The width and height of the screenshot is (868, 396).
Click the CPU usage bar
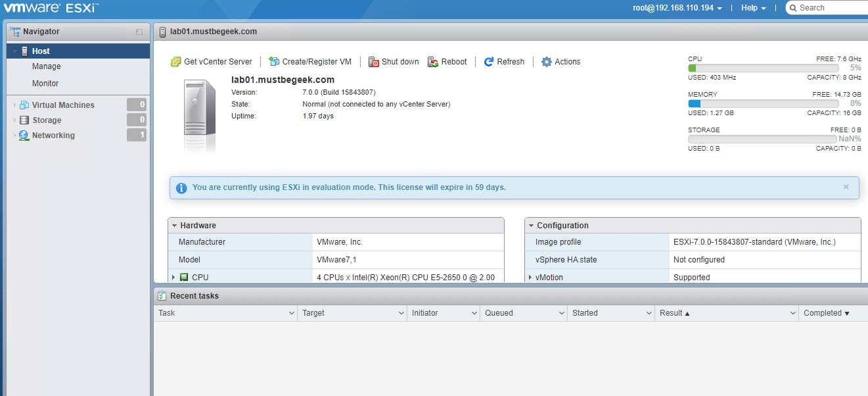pyautogui.click(x=762, y=67)
